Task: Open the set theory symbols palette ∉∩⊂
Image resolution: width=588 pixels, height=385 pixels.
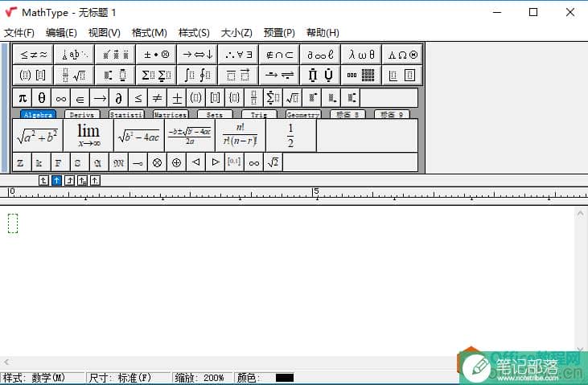Action: (x=279, y=55)
